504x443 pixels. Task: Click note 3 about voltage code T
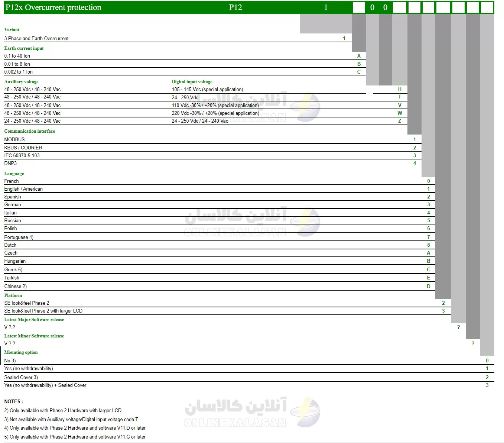pos(71,419)
